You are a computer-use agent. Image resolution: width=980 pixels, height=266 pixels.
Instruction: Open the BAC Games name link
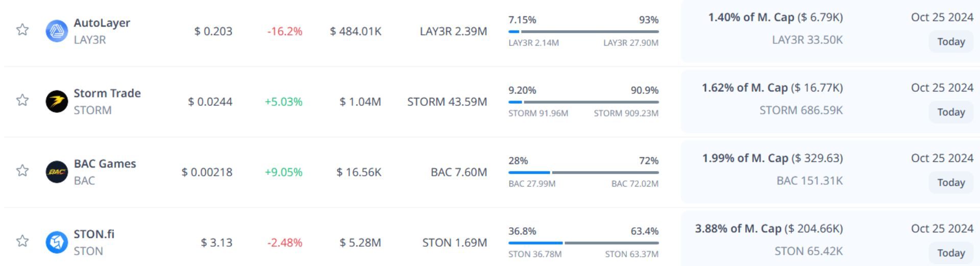(x=105, y=164)
